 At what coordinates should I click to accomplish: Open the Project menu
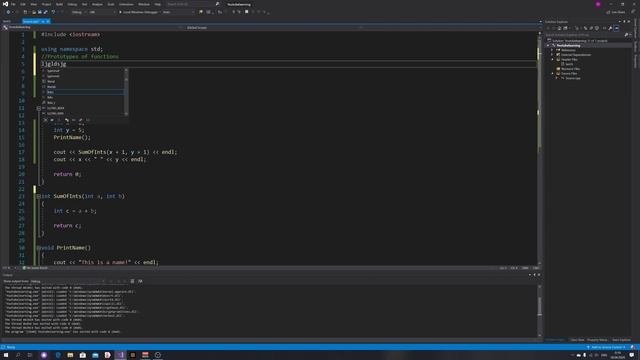tap(47, 4)
